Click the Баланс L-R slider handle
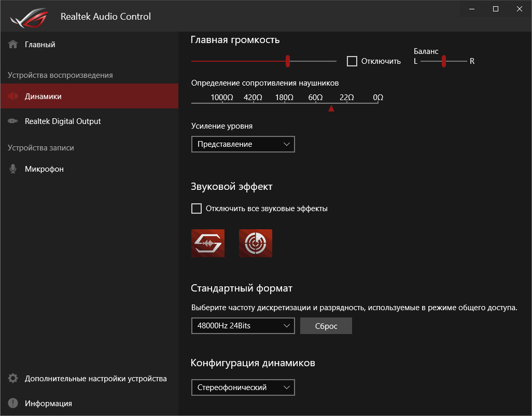 (444, 61)
